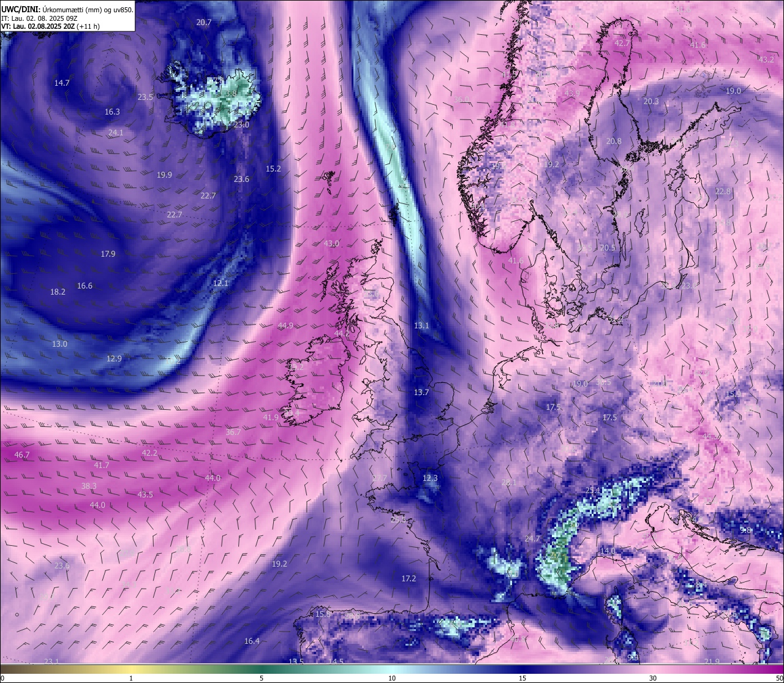Click the 20.5 value over the Baltic
Screen dimensions: 784x683
(607, 247)
